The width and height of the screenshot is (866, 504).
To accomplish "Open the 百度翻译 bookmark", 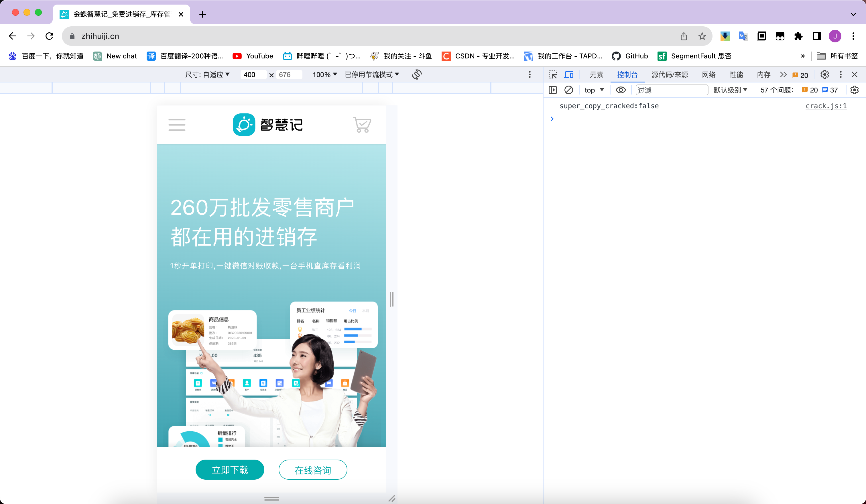I will pyautogui.click(x=185, y=56).
